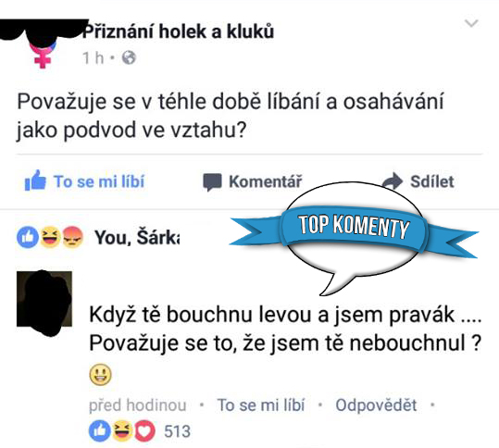Click the laughing Haha reaction under the post
499x448 pixels.
pyautogui.click(x=50, y=237)
